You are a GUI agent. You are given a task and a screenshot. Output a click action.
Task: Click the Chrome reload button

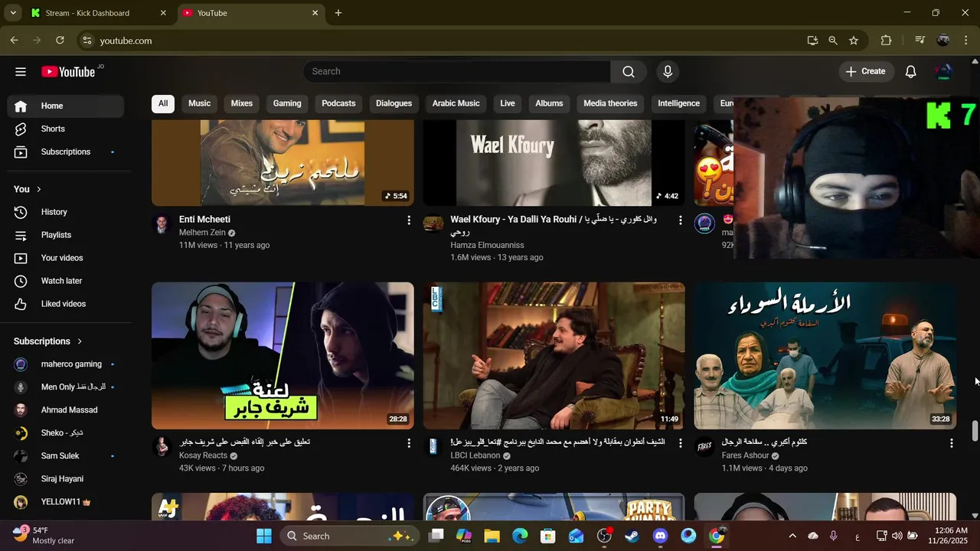pos(60,41)
